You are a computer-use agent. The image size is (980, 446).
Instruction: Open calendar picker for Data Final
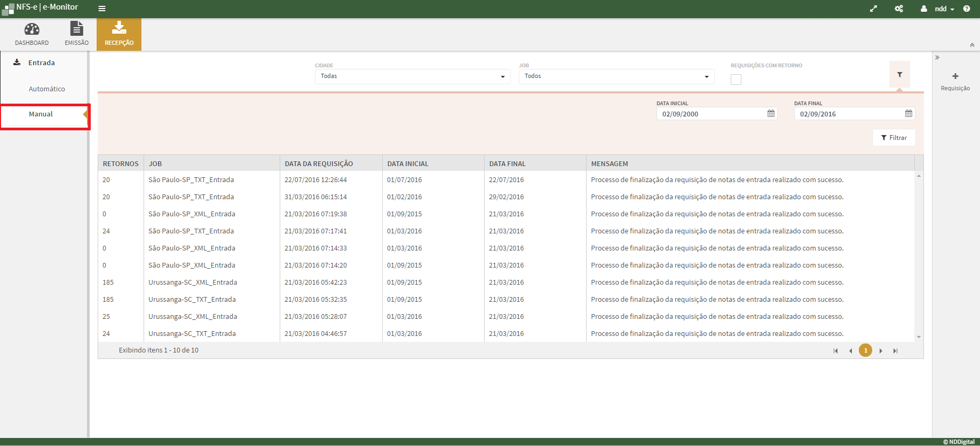[x=908, y=114]
